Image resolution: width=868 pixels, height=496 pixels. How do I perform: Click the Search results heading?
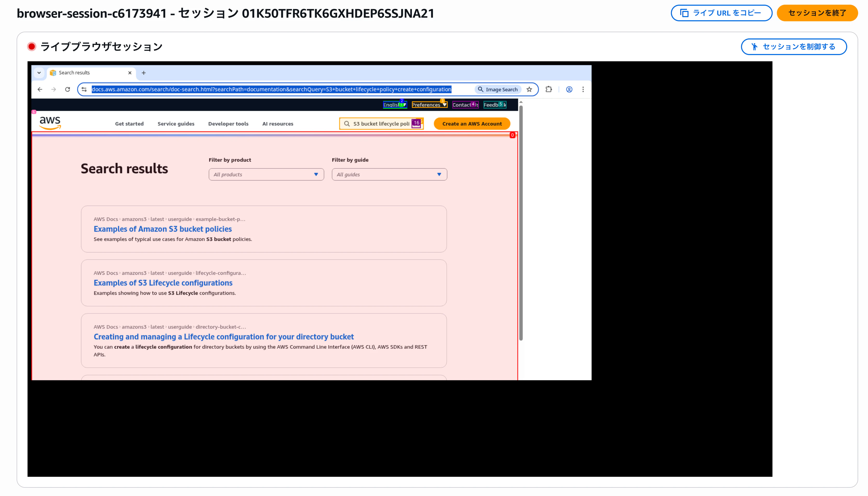124,169
